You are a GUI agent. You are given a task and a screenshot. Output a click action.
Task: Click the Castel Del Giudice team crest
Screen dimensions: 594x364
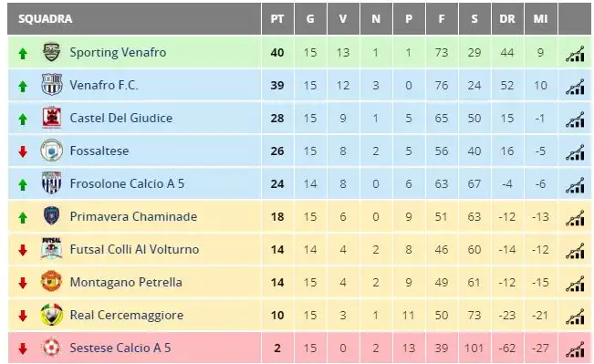point(51,118)
